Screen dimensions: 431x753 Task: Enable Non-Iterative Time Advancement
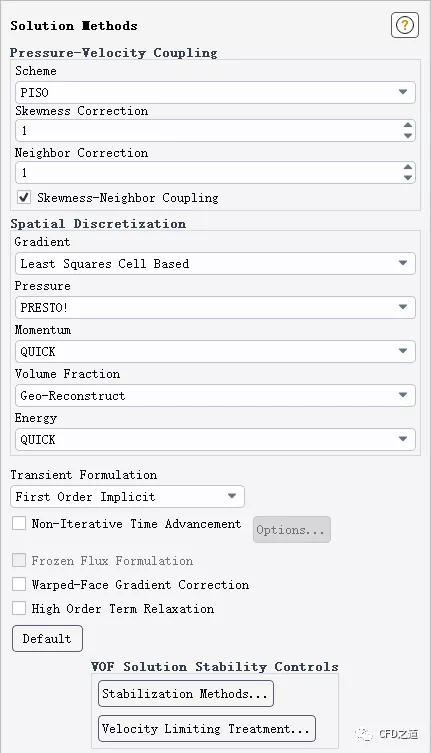(19, 523)
